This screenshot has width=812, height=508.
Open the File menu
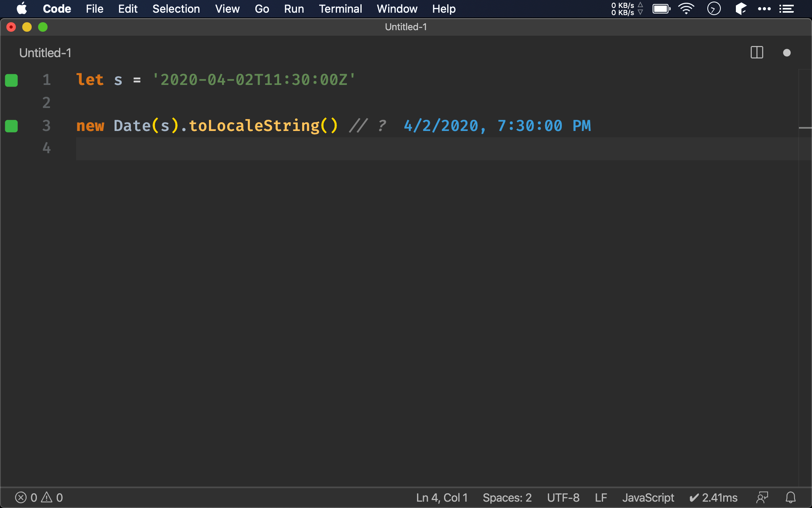[x=94, y=9]
